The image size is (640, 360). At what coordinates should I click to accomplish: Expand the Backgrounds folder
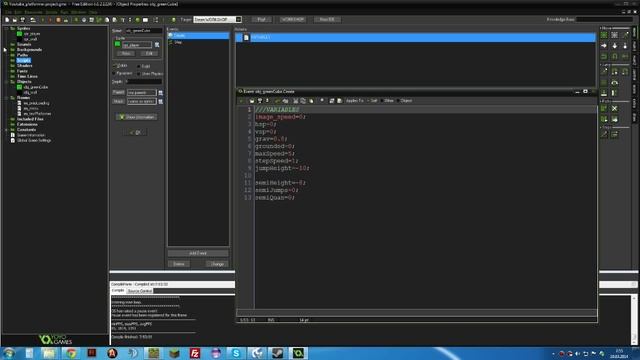(x=29, y=49)
